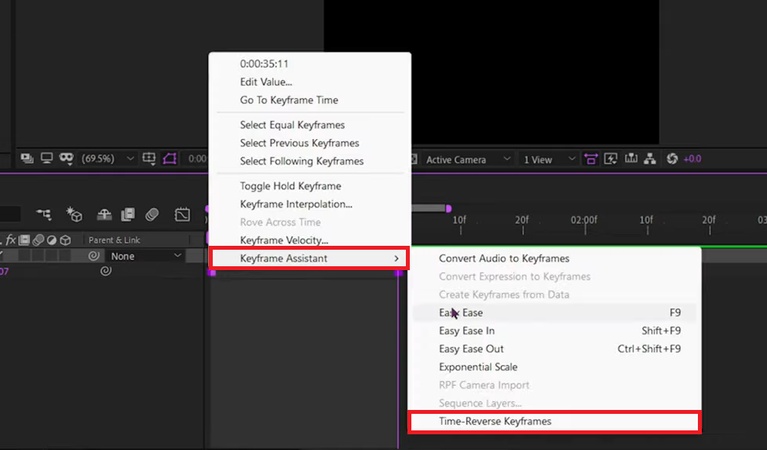Open the magnification ratio dropdown at 69.5%
The width and height of the screenshot is (767, 450).
[x=107, y=158]
